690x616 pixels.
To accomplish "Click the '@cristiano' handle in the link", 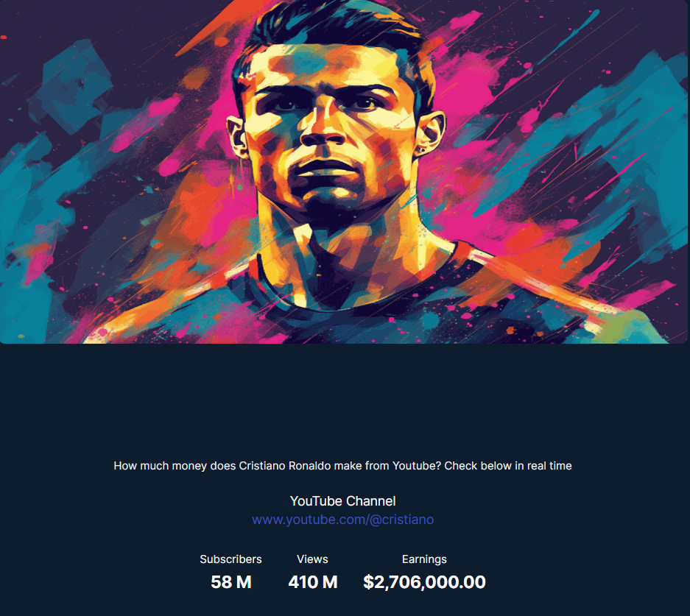I will pyautogui.click(x=401, y=520).
